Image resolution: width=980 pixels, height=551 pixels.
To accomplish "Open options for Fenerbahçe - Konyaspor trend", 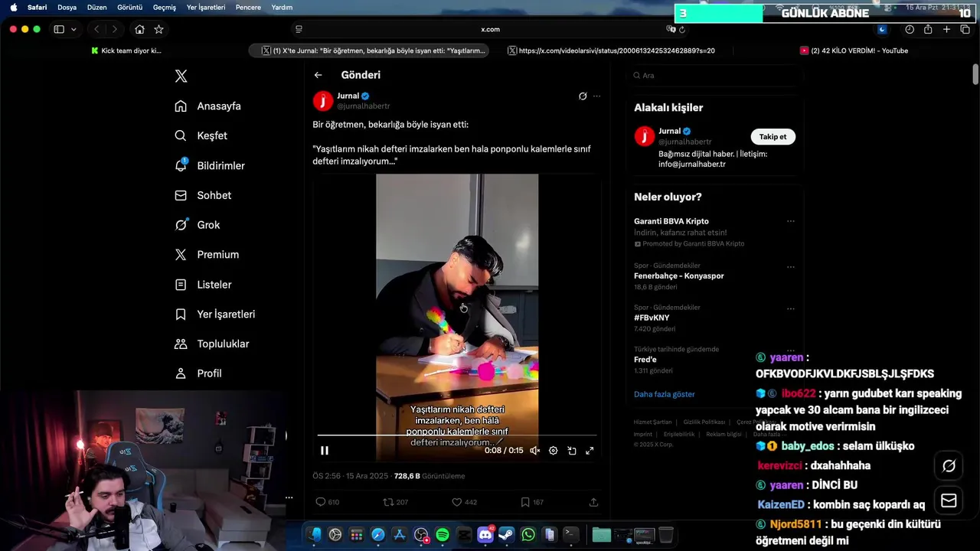I will coord(791,267).
